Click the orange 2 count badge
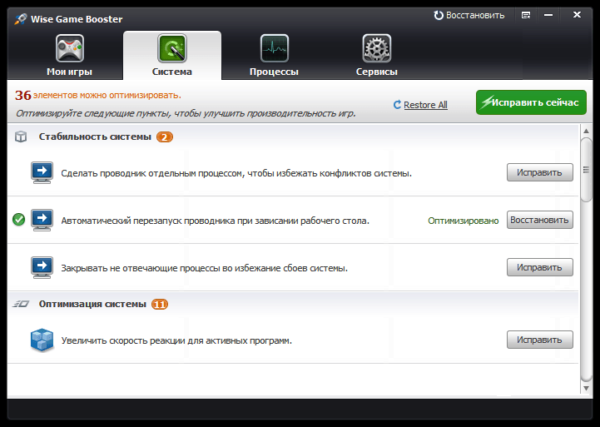The width and height of the screenshot is (600, 427). click(165, 137)
